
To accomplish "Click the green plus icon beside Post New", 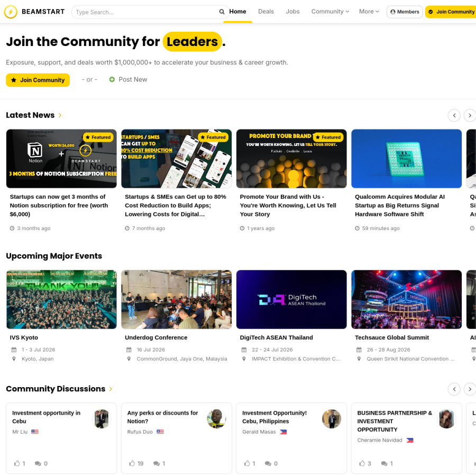I will tap(112, 79).
